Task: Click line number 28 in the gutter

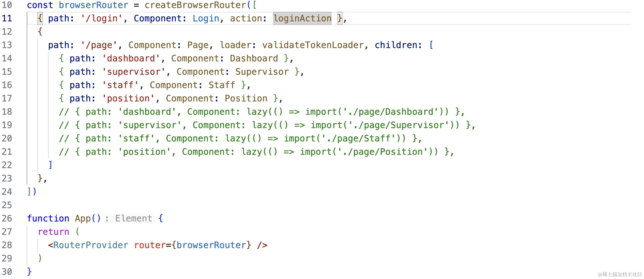Action: click(7, 245)
